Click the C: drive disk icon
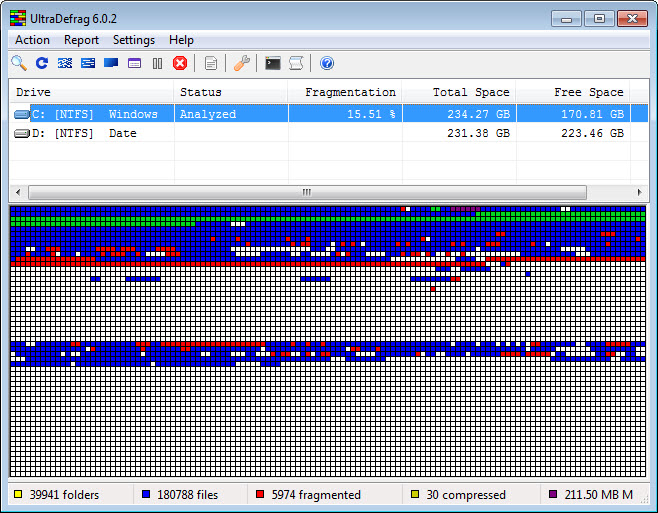 21,114
